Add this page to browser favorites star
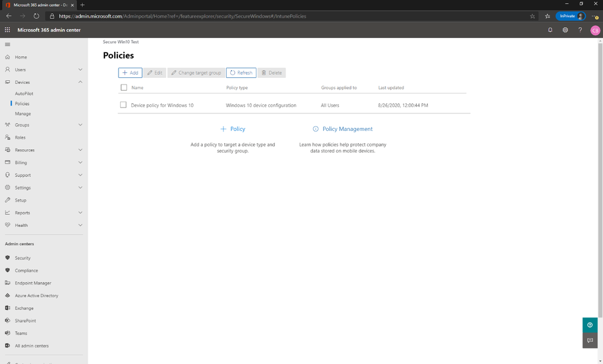The width and height of the screenshot is (603, 364). [x=532, y=16]
